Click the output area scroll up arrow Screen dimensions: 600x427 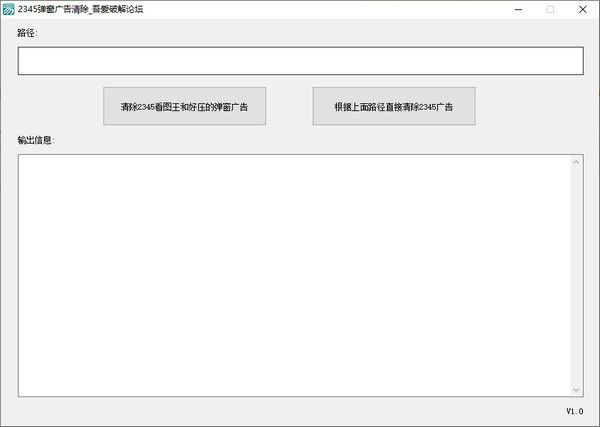(x=576, y=162)
